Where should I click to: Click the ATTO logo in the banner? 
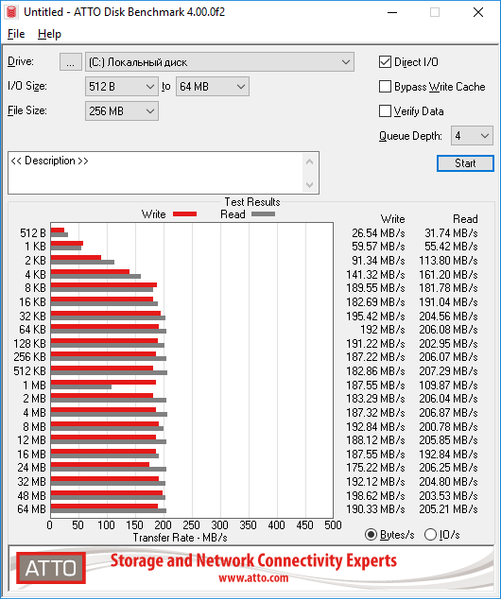tap(51, 568)
